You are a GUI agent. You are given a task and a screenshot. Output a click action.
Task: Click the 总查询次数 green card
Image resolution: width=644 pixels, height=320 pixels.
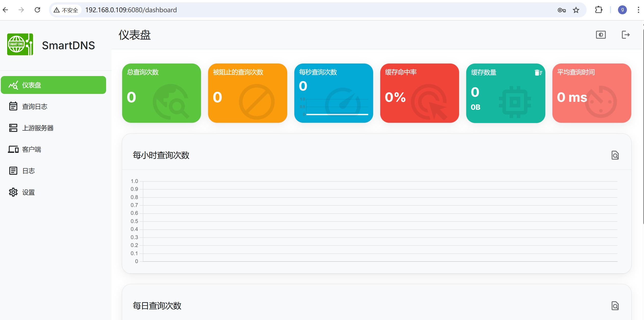coord(161,93)
